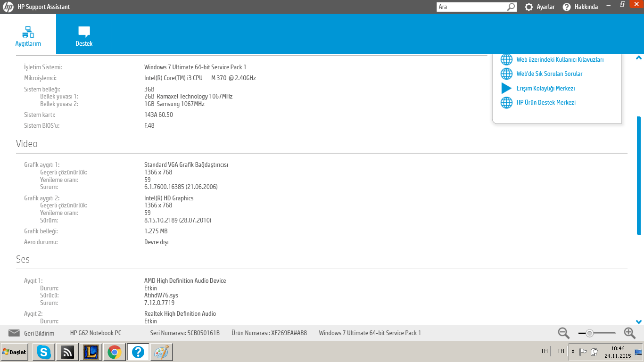644x362 pixels.
Task: Click the "Sistem BIOS'u:" label
Action: (x=42, y=126)
